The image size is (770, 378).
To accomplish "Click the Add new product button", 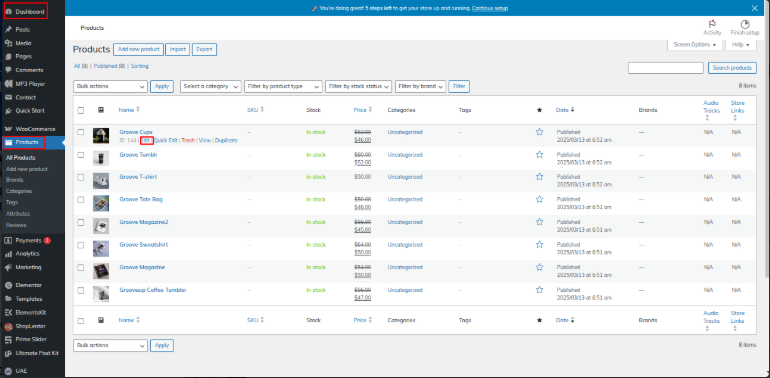I will (138, 50).
